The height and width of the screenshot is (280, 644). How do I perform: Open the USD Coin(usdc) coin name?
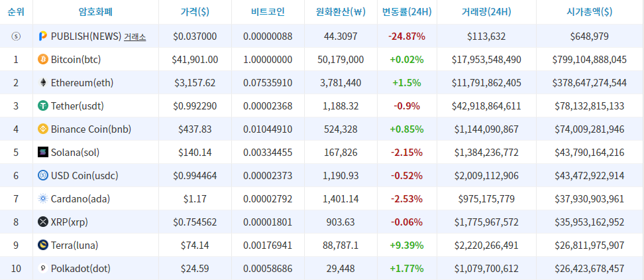coord(84,176)
